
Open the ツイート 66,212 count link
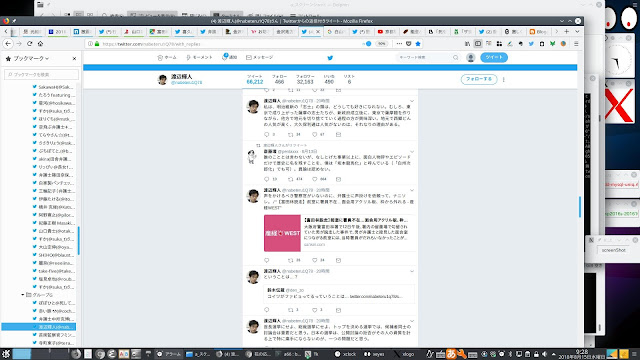[255, 80]
